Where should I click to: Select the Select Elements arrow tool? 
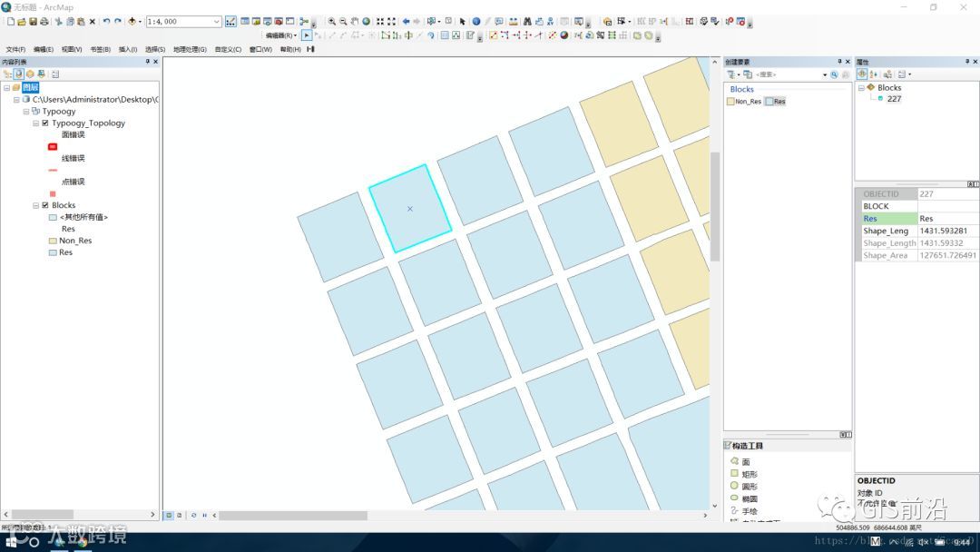click(x=463, y=21)
